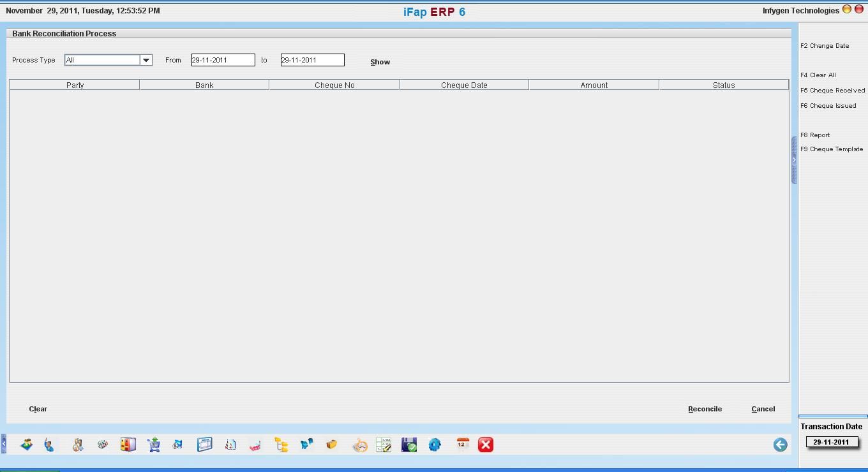Select F6 Cheque Issued shortcut
868x472 pixels.
click(x=828, y=106)
